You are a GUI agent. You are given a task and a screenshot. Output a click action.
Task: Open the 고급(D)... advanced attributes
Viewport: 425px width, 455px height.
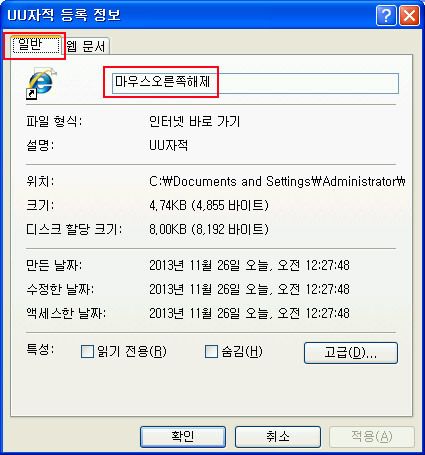point(351,353)
